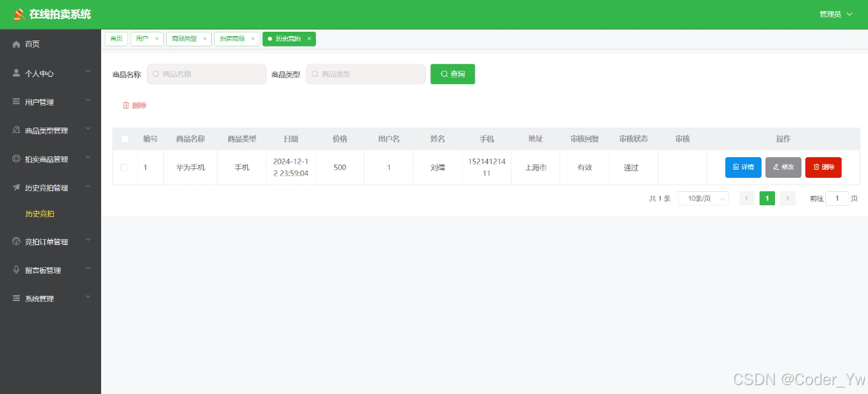
Task: Click the green 查询 search button
Action: point(453,74)
